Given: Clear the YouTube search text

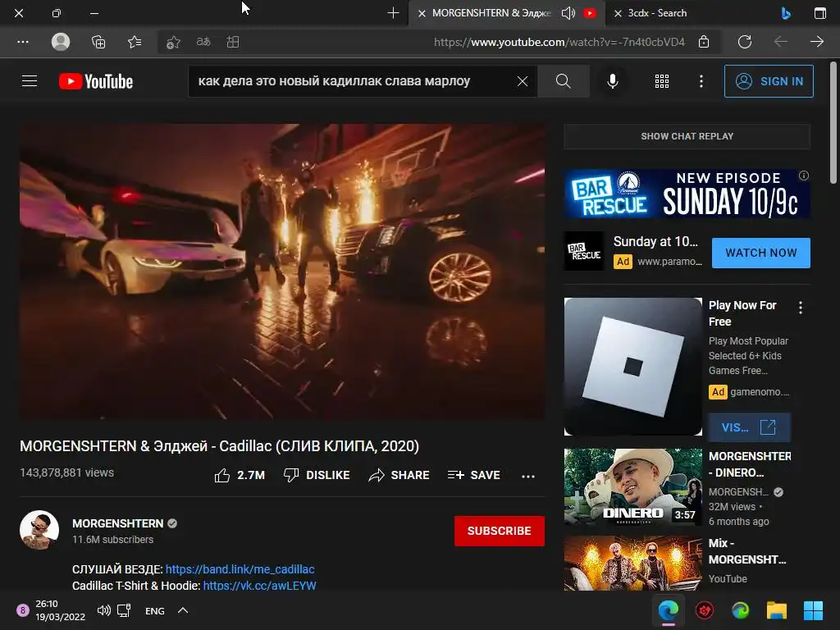Looking at the screenshot, I should [x=523, y=81].
